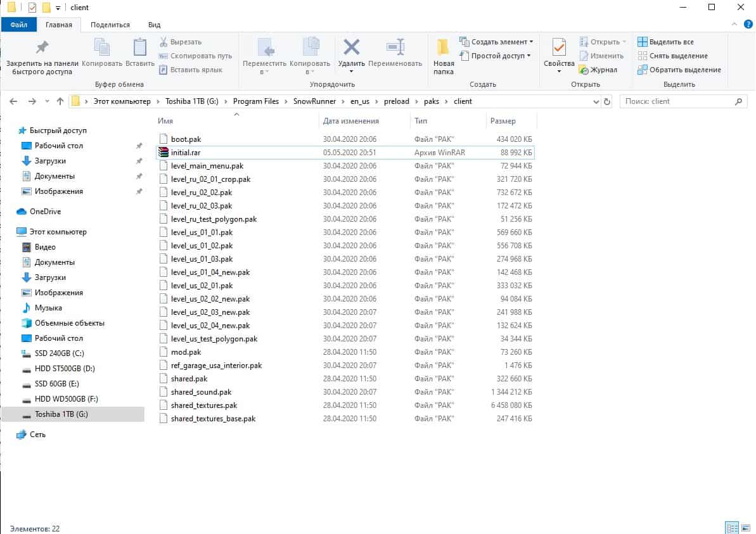Viewport: 756px width, 534px height.
Task: Click the search box 'Поиск: client'
Action: click(x=678, y=101)
